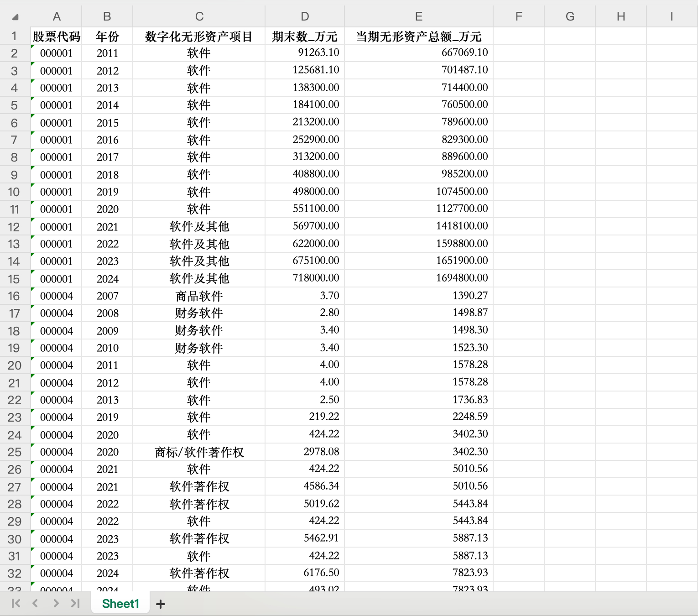698x616 pixels.
Task: Select cell with value 7823.93 in row 32
Action: click(x=419, y=573)
